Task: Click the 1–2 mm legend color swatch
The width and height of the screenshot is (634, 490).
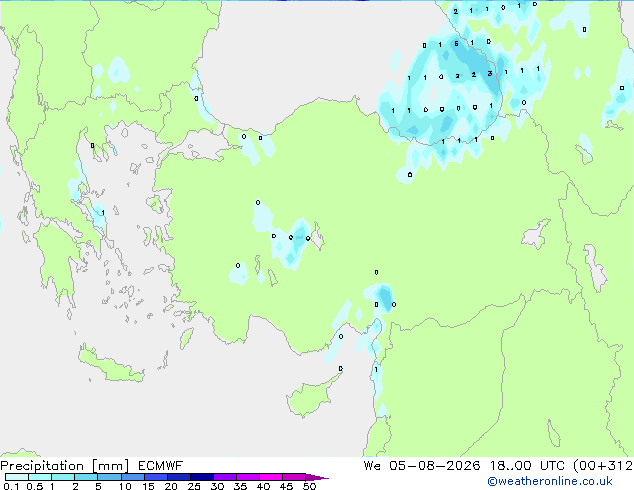Action: point(63,477)
